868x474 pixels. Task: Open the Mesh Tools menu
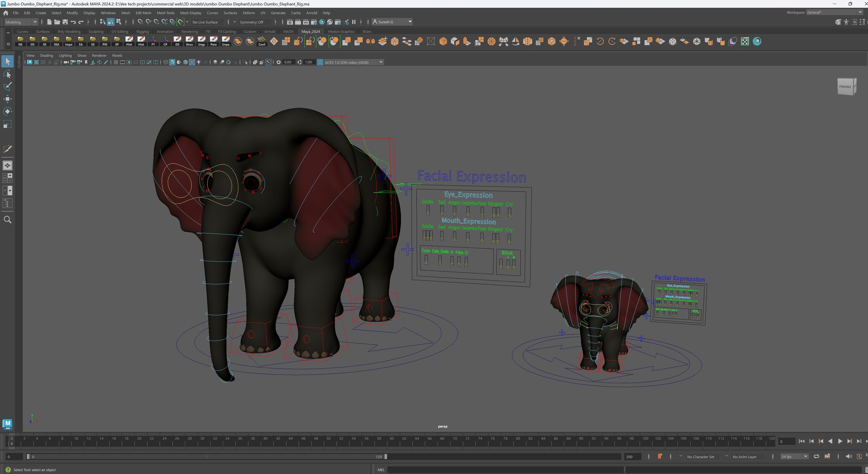165,13
